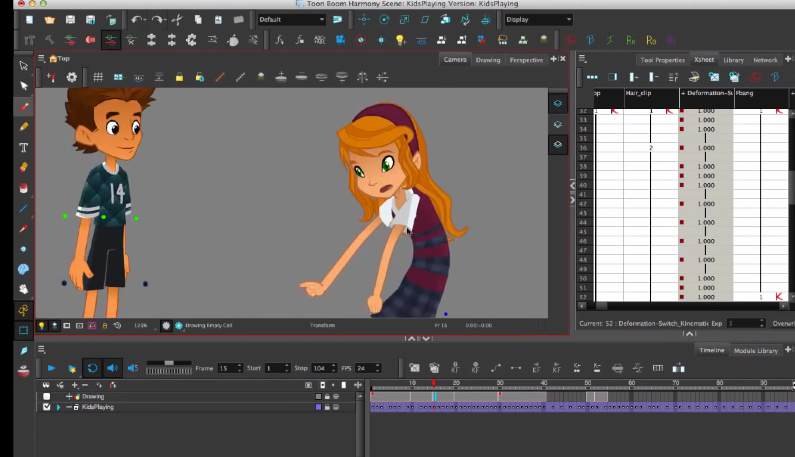Open the Module Library tab
Screen dimensions: 795x457
click(755, 350)
